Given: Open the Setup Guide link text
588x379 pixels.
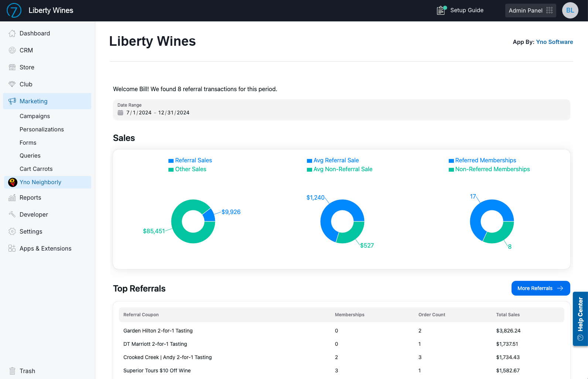Looking at the screenshot, I should click(467, 10).
